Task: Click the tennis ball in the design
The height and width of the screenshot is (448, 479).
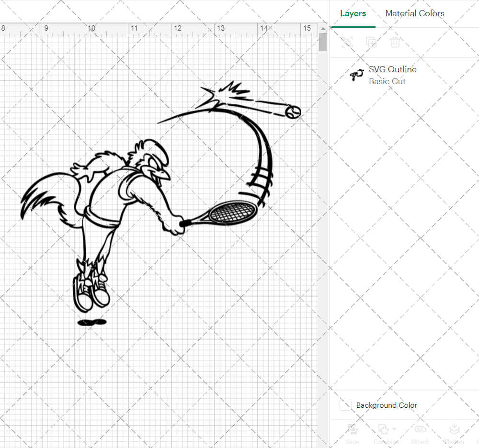Action: click(293, 112)
